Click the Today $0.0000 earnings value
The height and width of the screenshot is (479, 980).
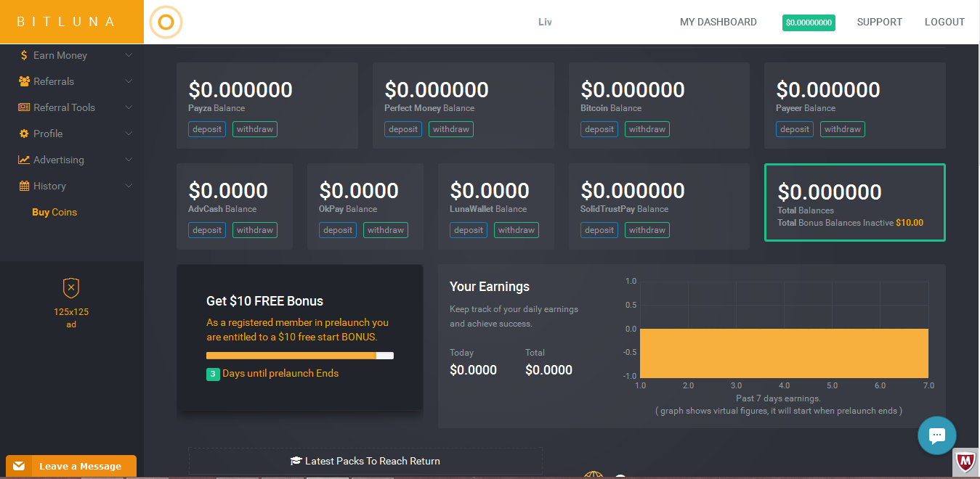click(473, 370)
